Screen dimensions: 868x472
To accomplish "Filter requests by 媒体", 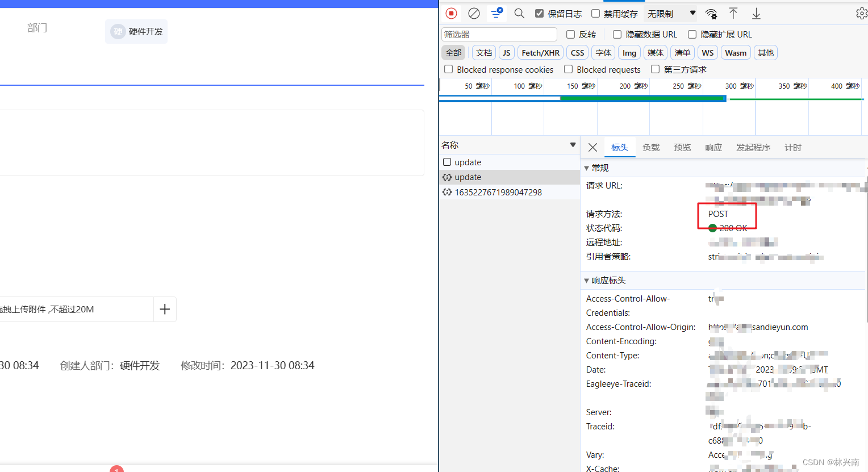I will (656, 53).
